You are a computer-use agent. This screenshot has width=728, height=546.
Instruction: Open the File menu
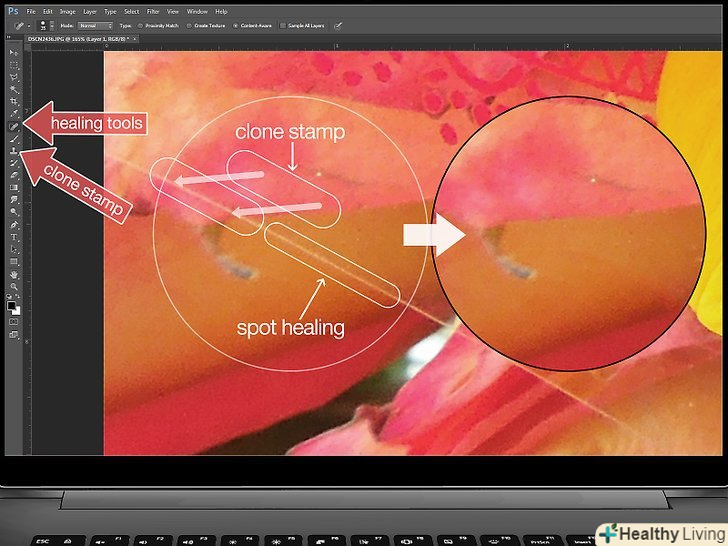tap(31, 11)
